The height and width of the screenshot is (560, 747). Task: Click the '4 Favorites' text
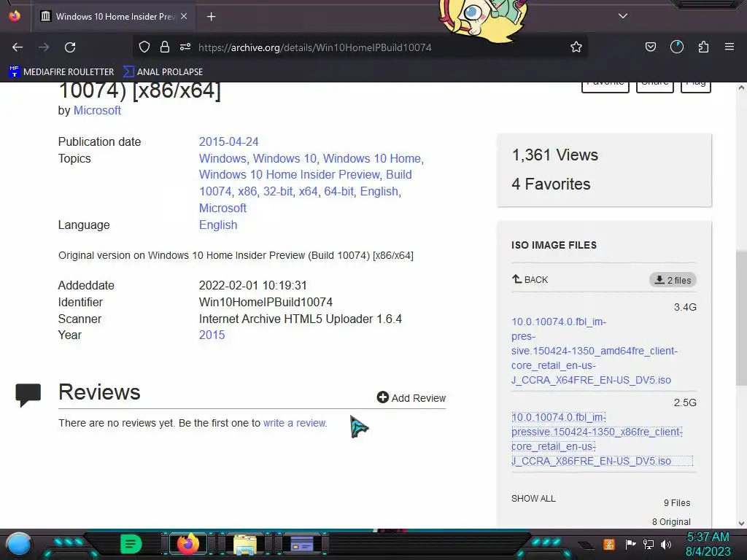coord(551,184)
